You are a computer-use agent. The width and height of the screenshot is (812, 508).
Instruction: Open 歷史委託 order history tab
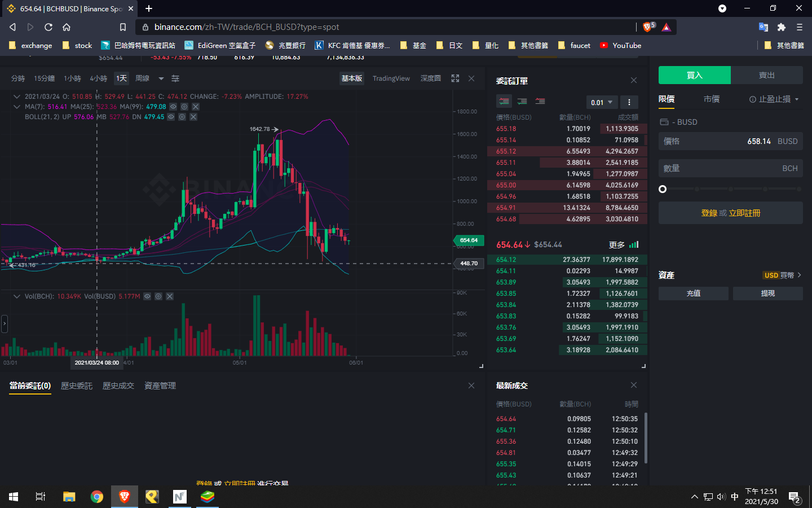[x=77, y=386]
